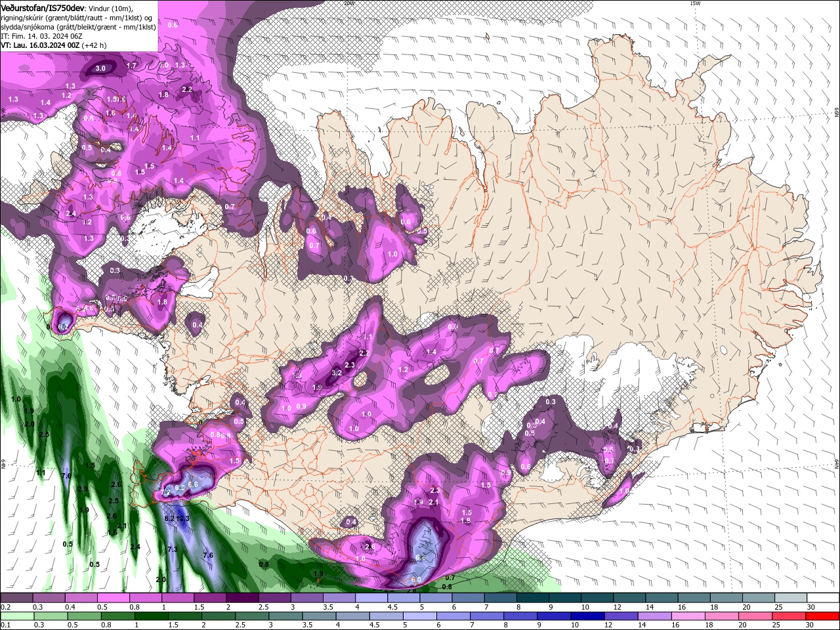
Task: Select the light grey swatch between 25 and 30
Action: (791, 597)
